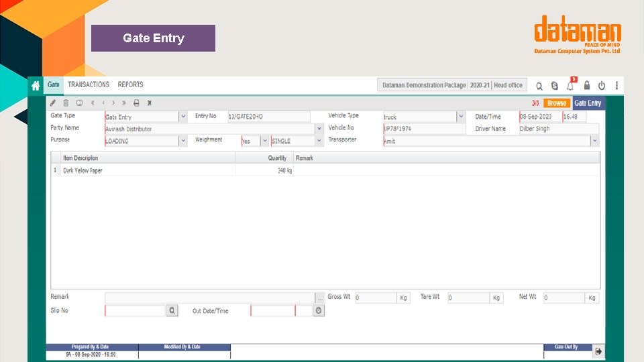644x362 pixels.
Task: Click into the Entry No field
Action: click(x=268, y=117)
